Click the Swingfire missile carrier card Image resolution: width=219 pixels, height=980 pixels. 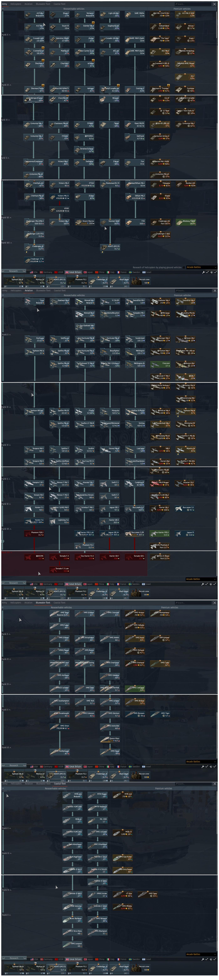pos(84,162)
